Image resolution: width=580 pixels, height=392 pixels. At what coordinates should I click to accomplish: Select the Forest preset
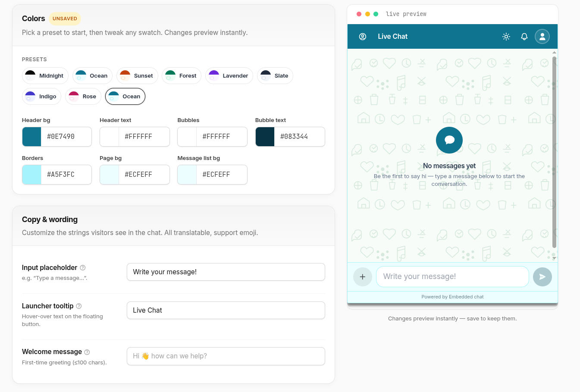point(182,76)
